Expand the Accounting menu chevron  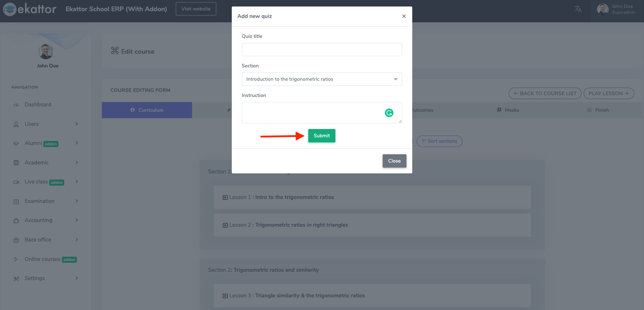(77, 220)
